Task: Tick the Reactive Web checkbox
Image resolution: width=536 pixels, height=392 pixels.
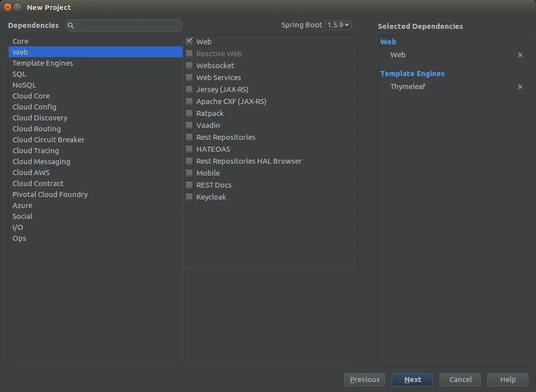Action: pyautogui.click(x=189, y=53)
